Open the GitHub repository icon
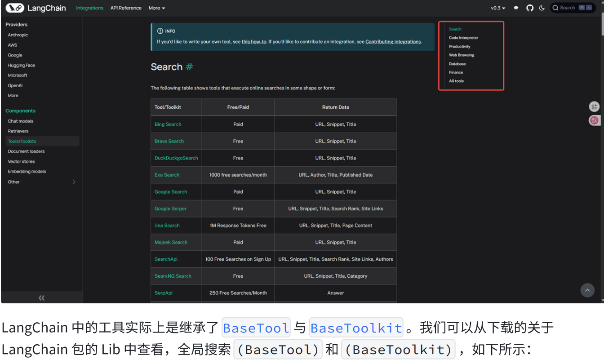This screenshot has width=604, height=364. (x=530, y=8)
